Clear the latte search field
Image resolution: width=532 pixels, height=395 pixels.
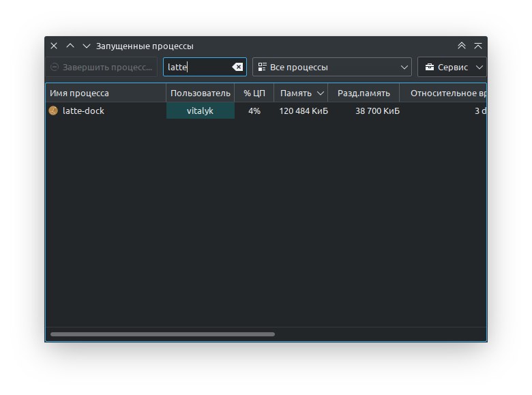click(237, 67)
